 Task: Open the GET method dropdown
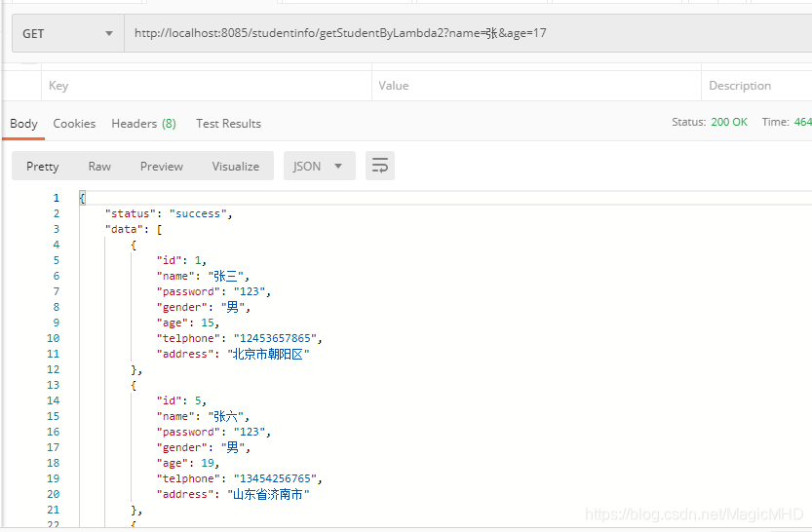(x=68, y=34)
